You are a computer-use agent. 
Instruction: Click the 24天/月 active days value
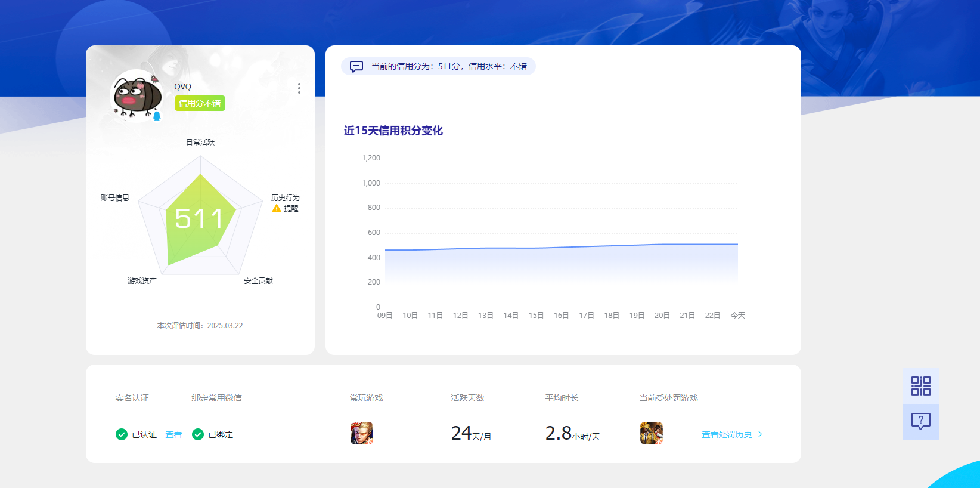point(471,433)
